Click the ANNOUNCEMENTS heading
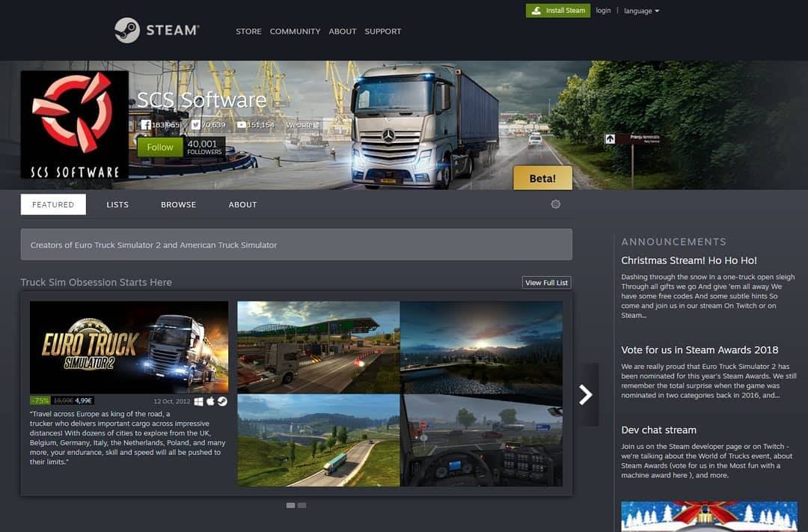The width and height of the screenshot is (808, 532). coord(673,242)
